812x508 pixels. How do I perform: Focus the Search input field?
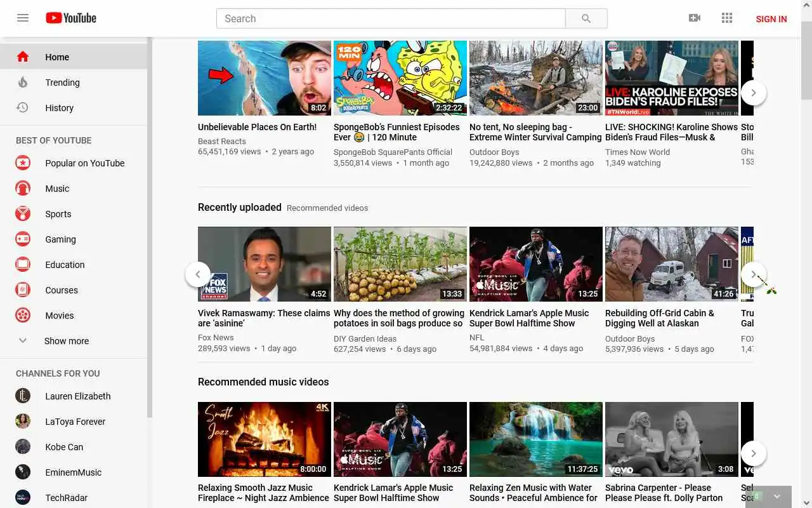tap(391, 18)
